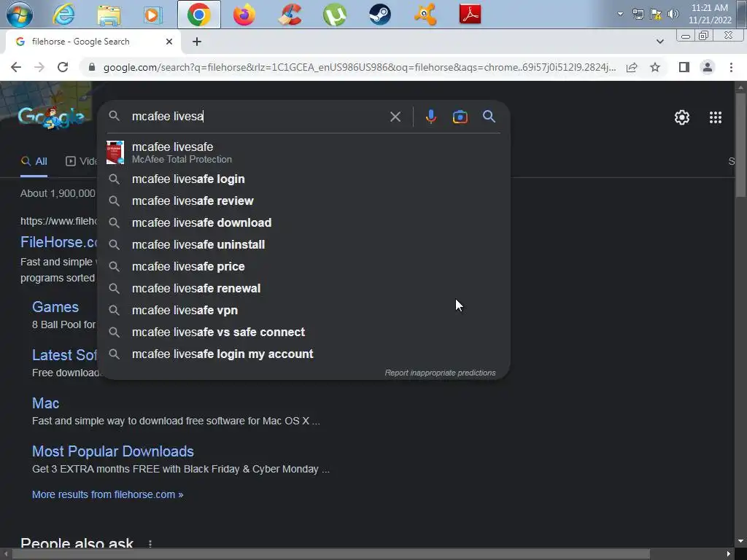The image size is (747, 560).
Task: Open the clock showing 11:21 AM
Action: click(x=710, y=14)
